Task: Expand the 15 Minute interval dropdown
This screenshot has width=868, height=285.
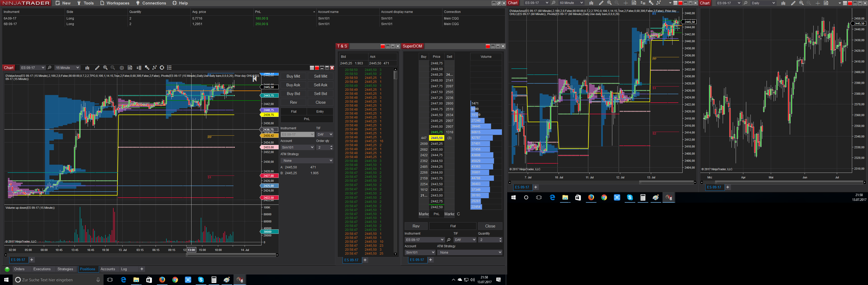Action: pos(67,68)
